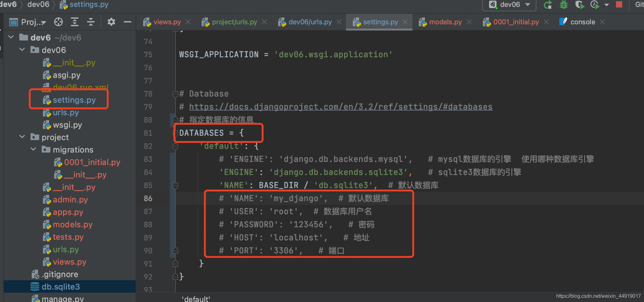Place cursor on WSGI_APPLICATION line
Viewport: 644px width, 302px height.
[286, 54]
